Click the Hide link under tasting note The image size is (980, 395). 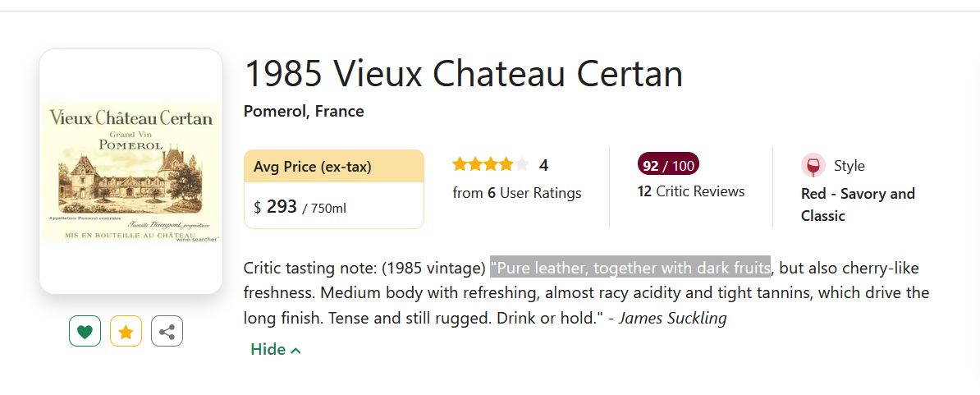(x=268, y=350)
